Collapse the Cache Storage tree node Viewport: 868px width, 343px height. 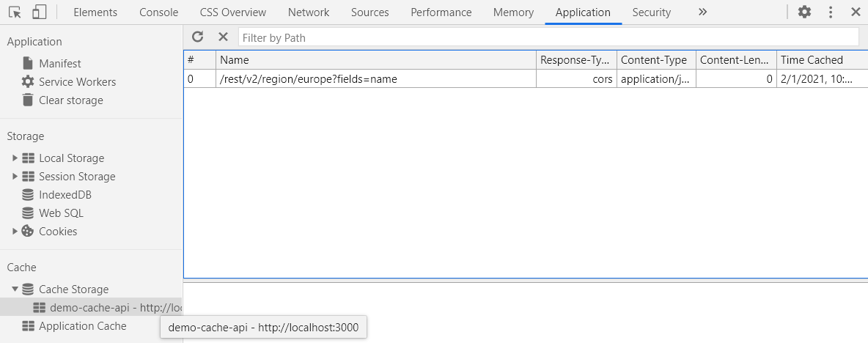[x=15, y=289]
